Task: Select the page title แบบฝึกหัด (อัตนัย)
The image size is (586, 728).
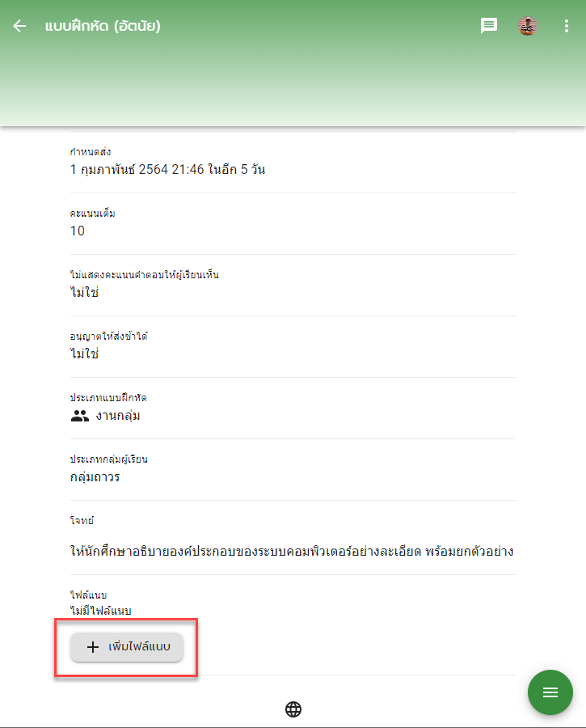Action: [103, 26]
